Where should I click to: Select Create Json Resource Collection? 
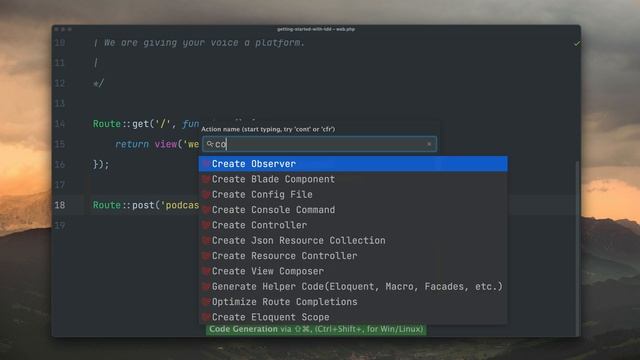(x=353, y=240)
